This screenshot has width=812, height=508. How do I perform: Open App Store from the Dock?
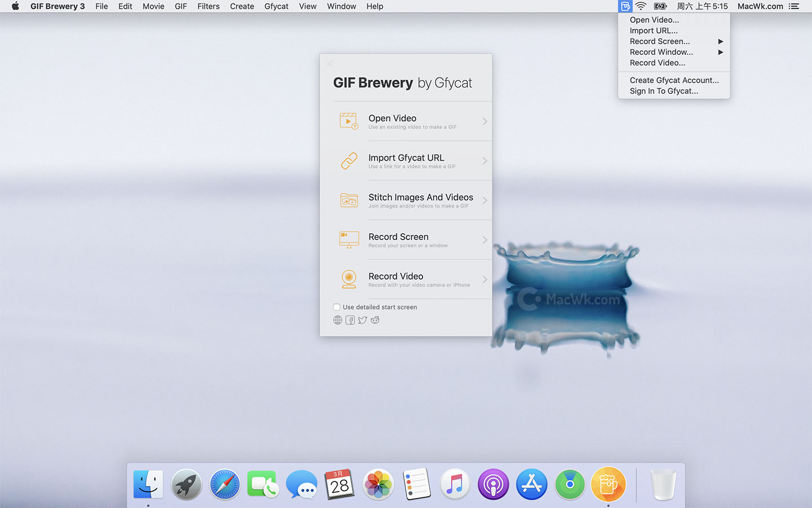[x=532, y=484]
